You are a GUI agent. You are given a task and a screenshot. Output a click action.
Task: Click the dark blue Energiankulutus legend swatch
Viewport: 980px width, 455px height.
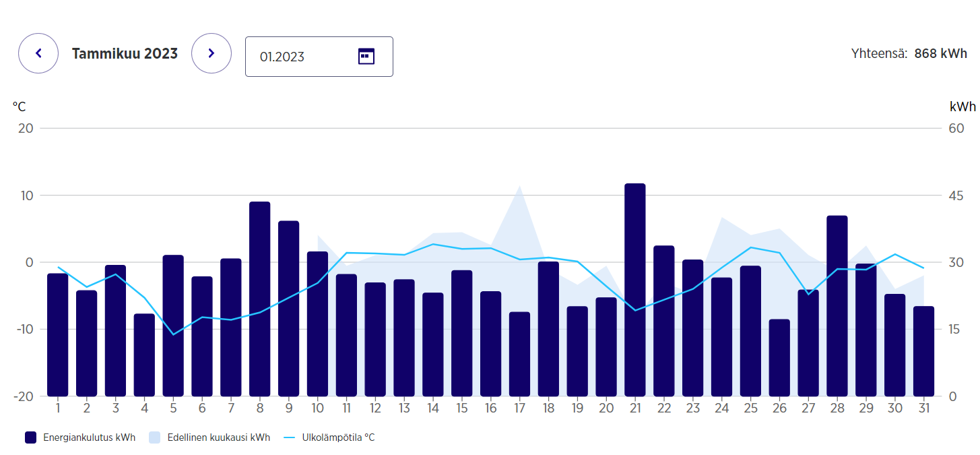tap(30, 437)
